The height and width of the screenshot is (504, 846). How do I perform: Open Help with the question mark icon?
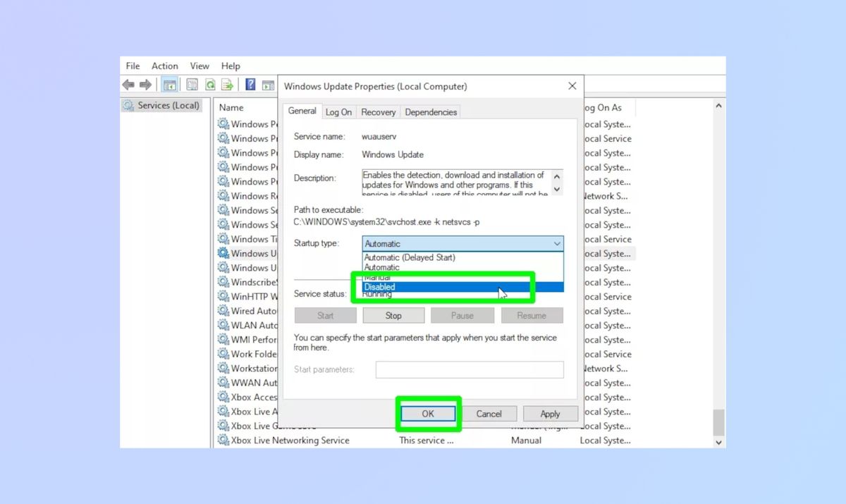coord(250,84)
